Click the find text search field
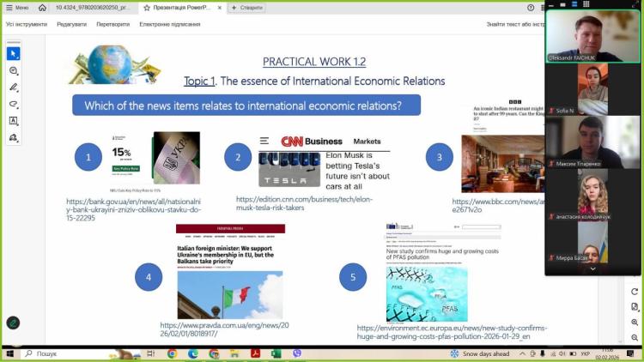This screenshot has height=362, width=644. coord(515,24)
